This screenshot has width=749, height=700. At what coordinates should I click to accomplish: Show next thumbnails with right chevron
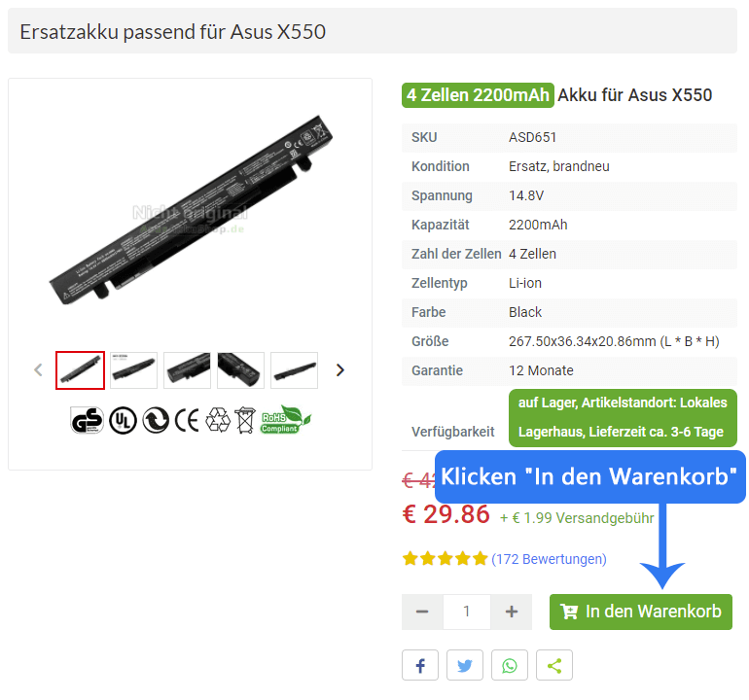(x=340, y=370)
